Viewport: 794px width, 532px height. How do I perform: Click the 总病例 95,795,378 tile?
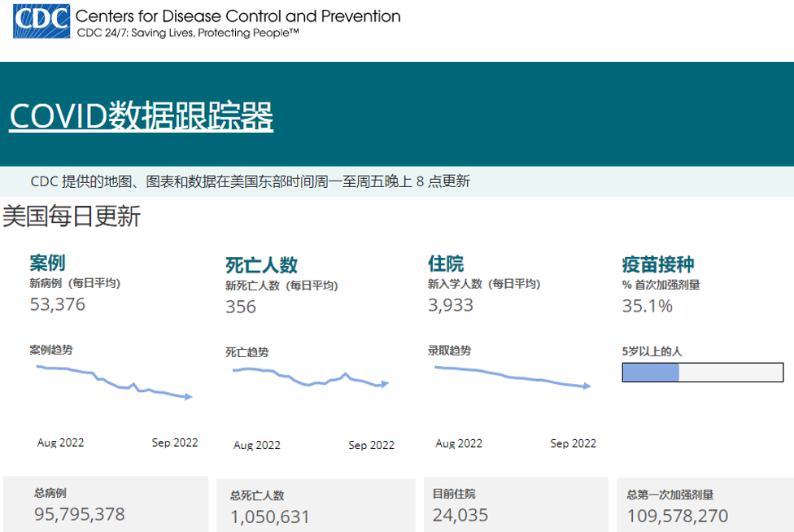(x=105, y=504)
